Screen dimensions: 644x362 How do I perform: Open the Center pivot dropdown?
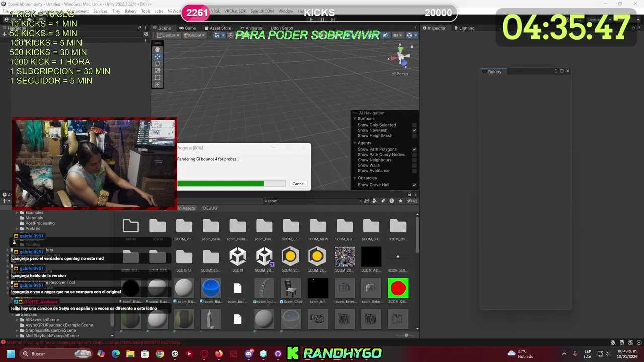point(168,35)
